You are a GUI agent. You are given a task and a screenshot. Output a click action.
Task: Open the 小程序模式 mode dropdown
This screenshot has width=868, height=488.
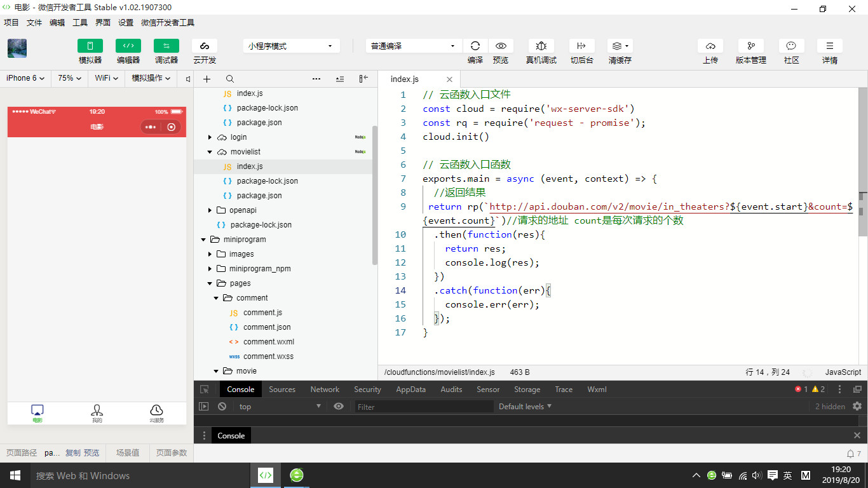tap(290, 46)
